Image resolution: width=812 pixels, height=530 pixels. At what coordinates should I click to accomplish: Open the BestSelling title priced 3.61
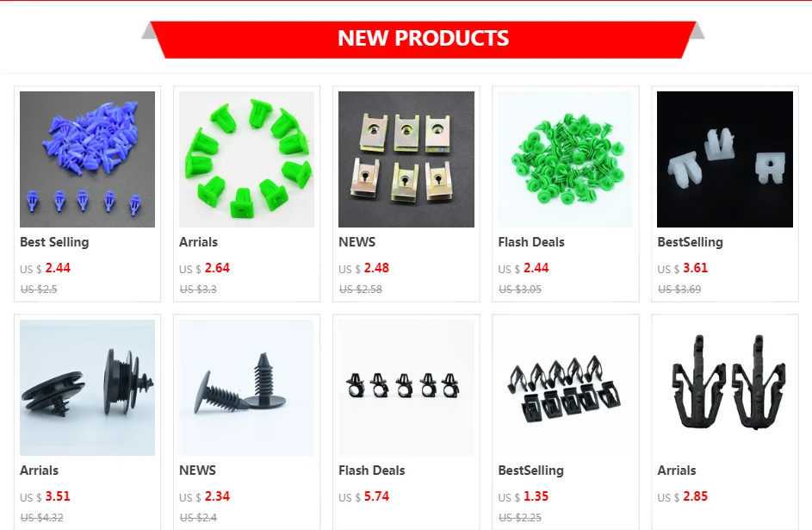coord(691,242)
